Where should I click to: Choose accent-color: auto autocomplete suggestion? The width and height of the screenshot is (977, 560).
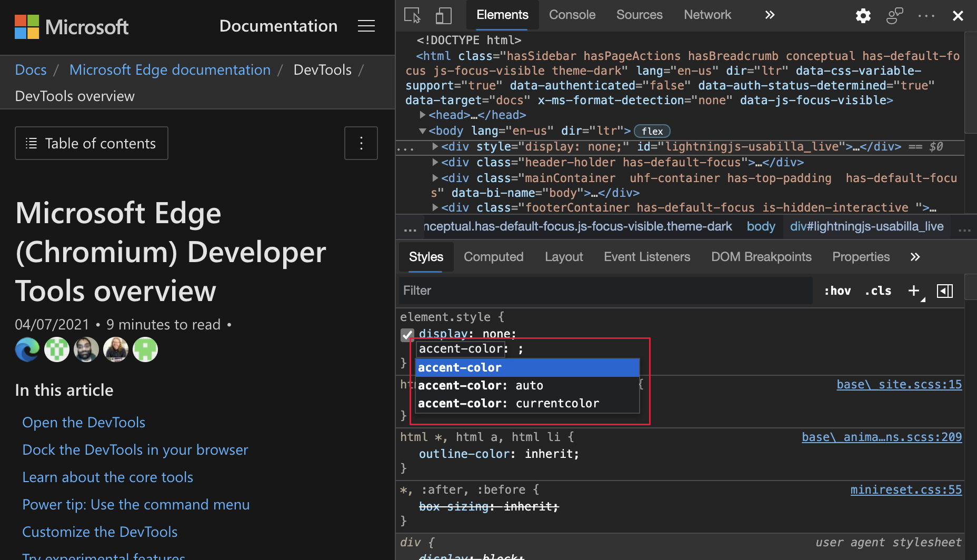[527, 385]
